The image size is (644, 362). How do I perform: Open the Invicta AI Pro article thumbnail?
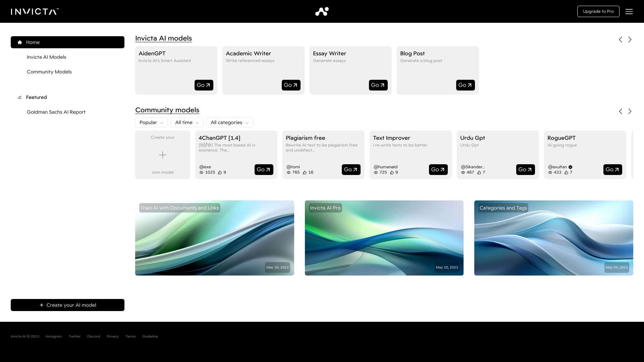[x=384, y=238]
